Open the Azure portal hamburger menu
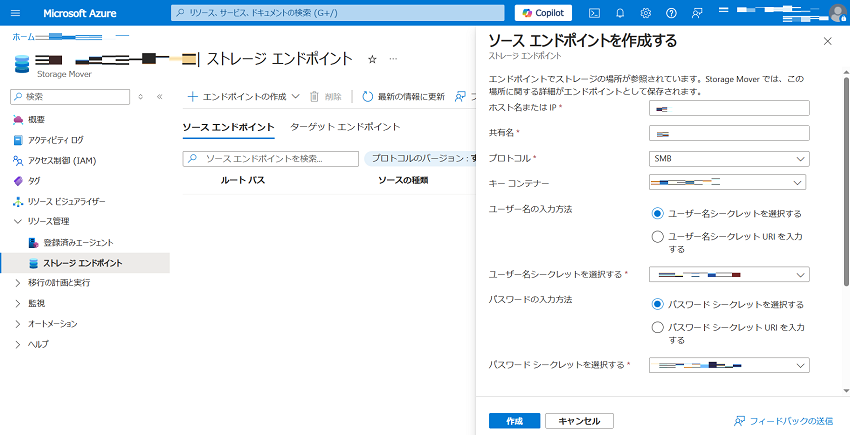Screen dimensions: 850x435 pos(15,13)
